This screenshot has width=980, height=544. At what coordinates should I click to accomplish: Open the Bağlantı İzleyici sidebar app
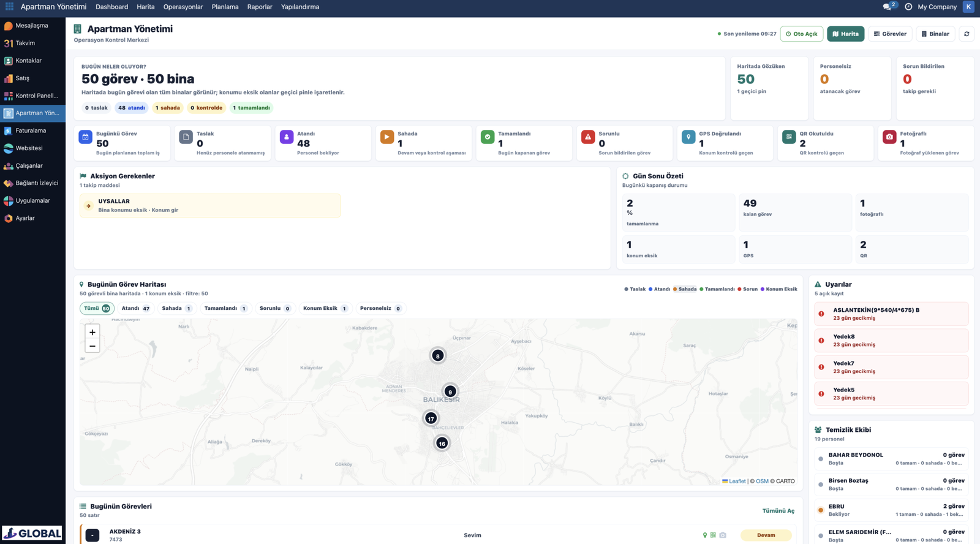pyautogui.click(x=32, y=183)
